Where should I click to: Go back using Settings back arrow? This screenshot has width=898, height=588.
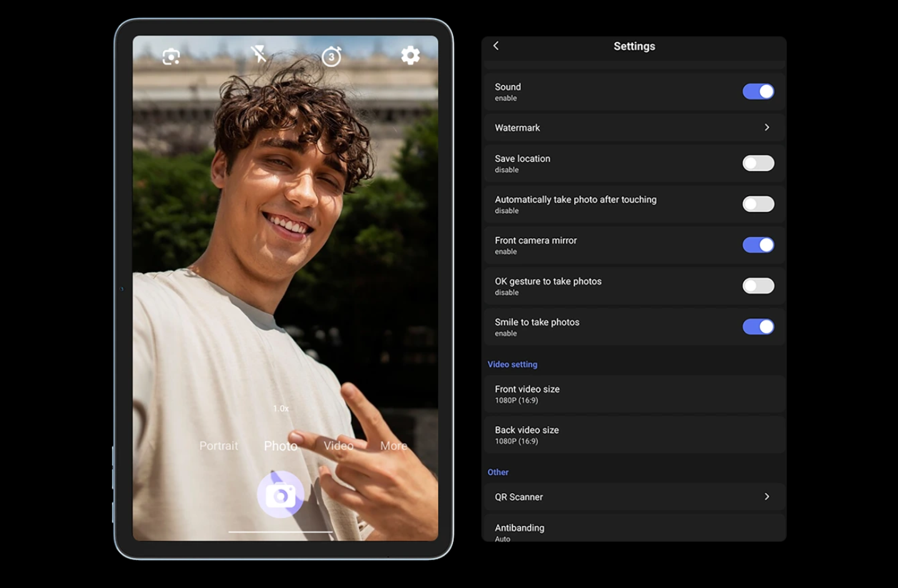[x=496, y=46]
